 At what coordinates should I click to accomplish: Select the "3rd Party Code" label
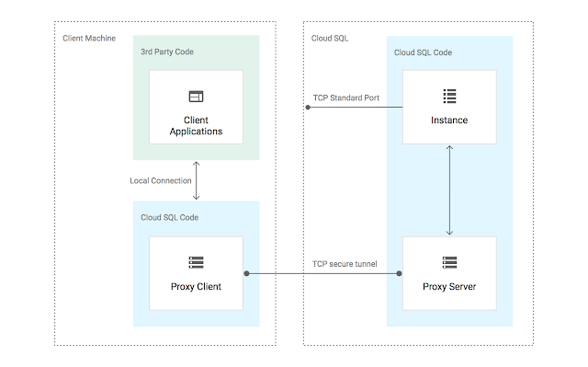[x=167, y=52]
